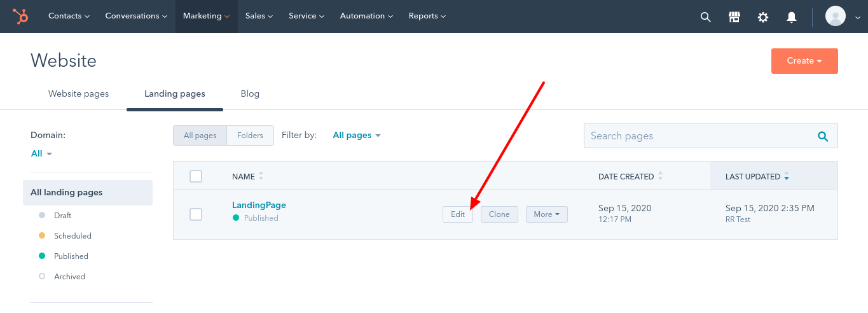Click the '12:17 PM' created time
The width and height of the screenshot is (868, 313).
[615, 219]
